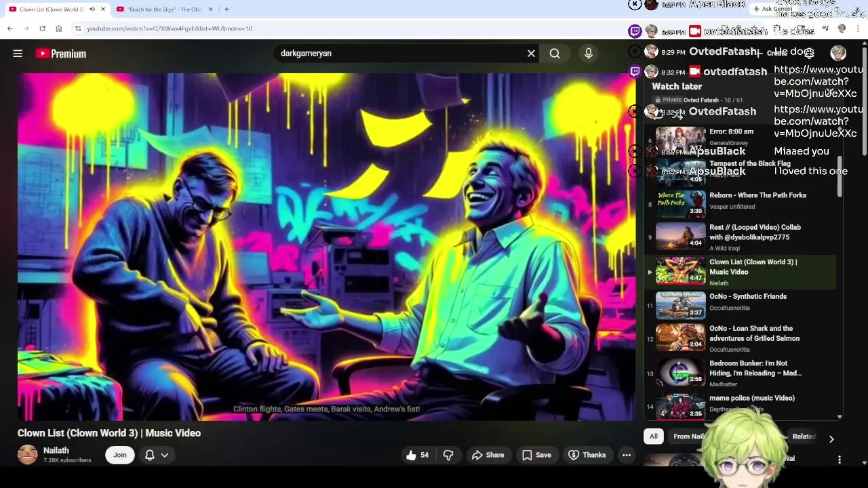Select the All filter chip
This screenshot has height=488, width=868.
click(x=654, y=436)
